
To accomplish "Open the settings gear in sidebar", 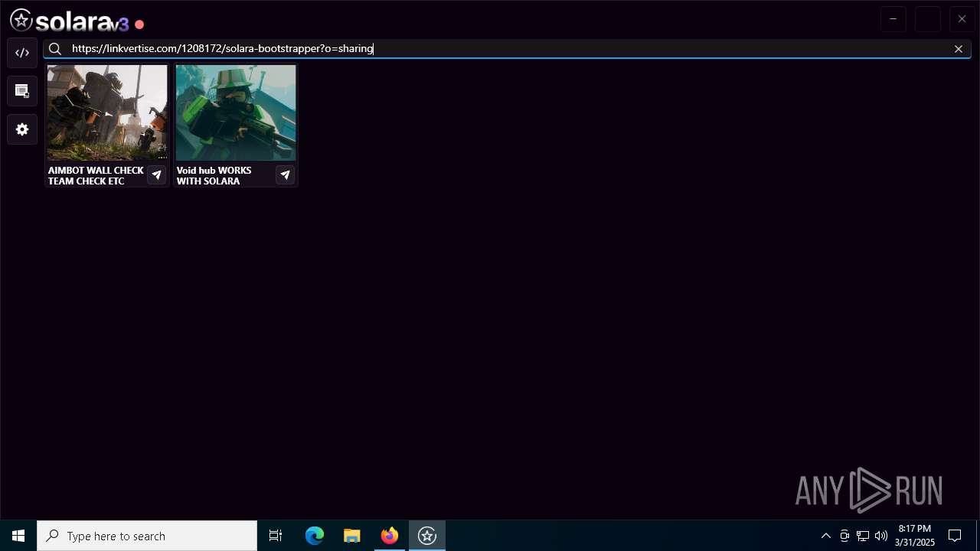I will [22, 129].
